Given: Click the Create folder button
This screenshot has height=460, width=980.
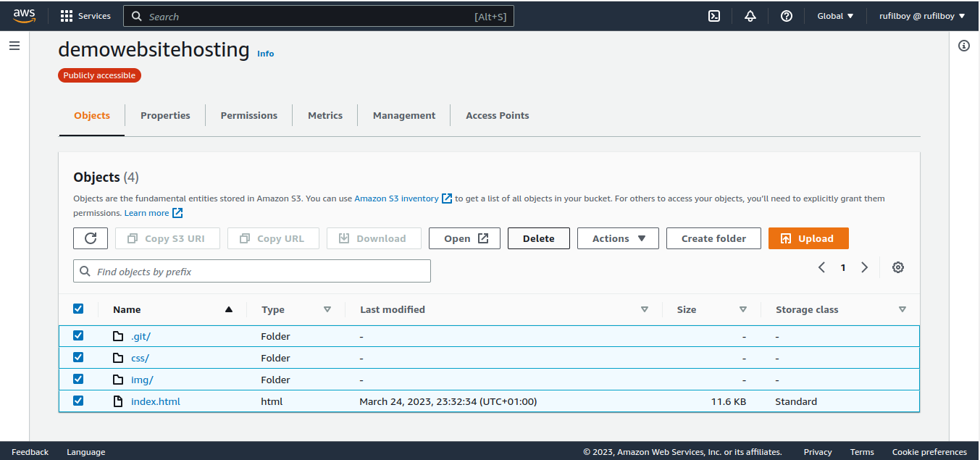Looking at the screenshot, I should click(x=713, y=238).
